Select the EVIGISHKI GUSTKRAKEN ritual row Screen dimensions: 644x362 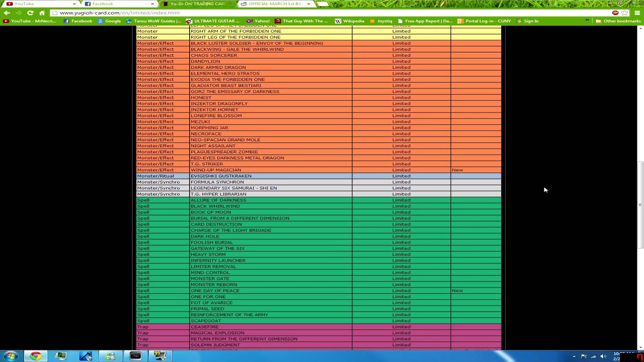click(x=319, y=176)
